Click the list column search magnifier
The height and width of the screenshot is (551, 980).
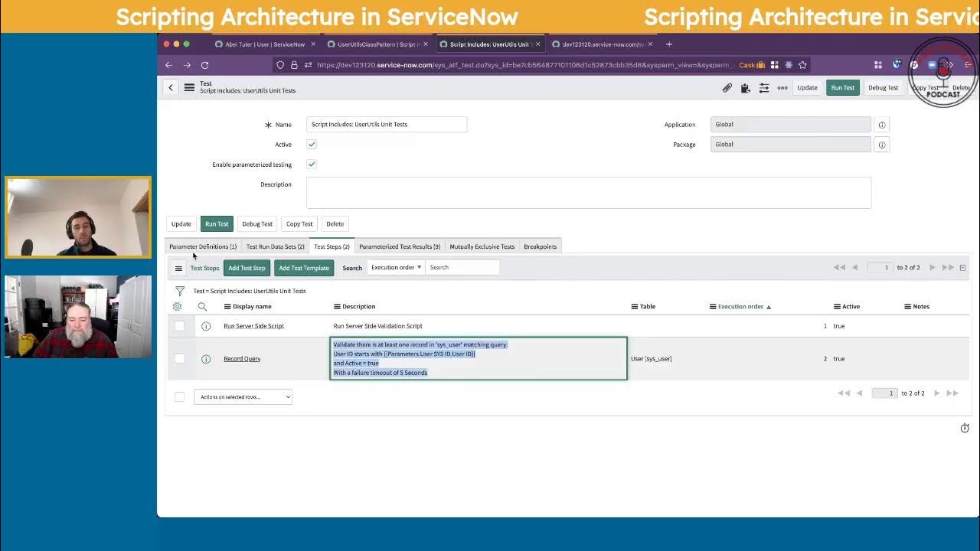tap(202, 306)
